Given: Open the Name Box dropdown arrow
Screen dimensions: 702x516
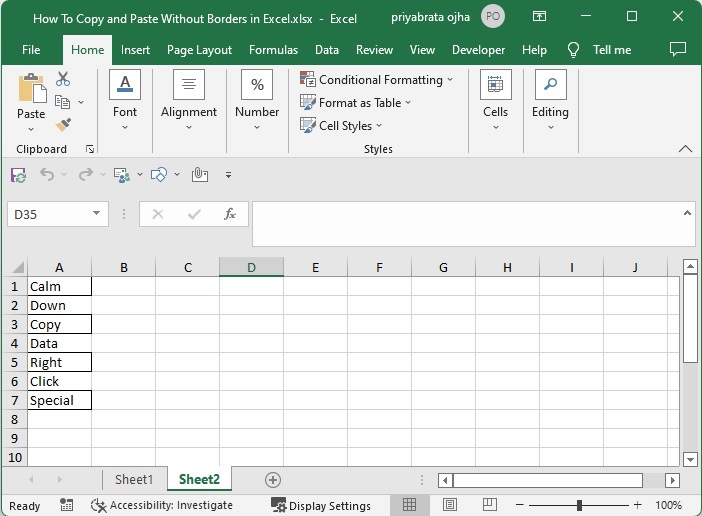Looking at the screenshot, I should [97, 213].
